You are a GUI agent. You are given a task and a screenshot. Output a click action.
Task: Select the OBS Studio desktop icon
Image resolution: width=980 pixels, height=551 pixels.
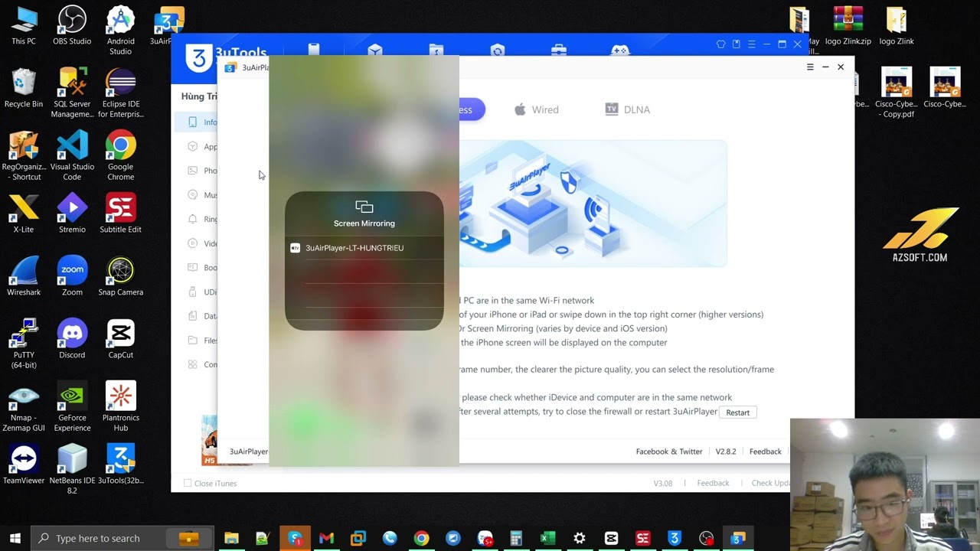point(72,25)
